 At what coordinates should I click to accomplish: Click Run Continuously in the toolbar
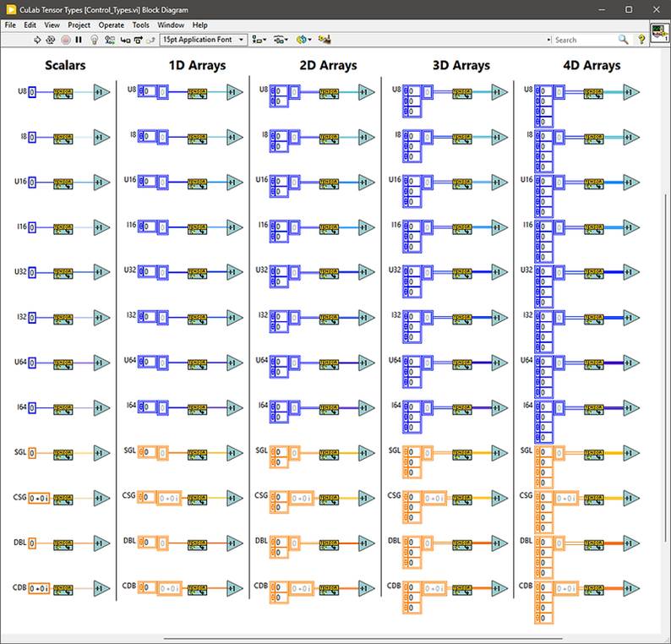(51, 40)
